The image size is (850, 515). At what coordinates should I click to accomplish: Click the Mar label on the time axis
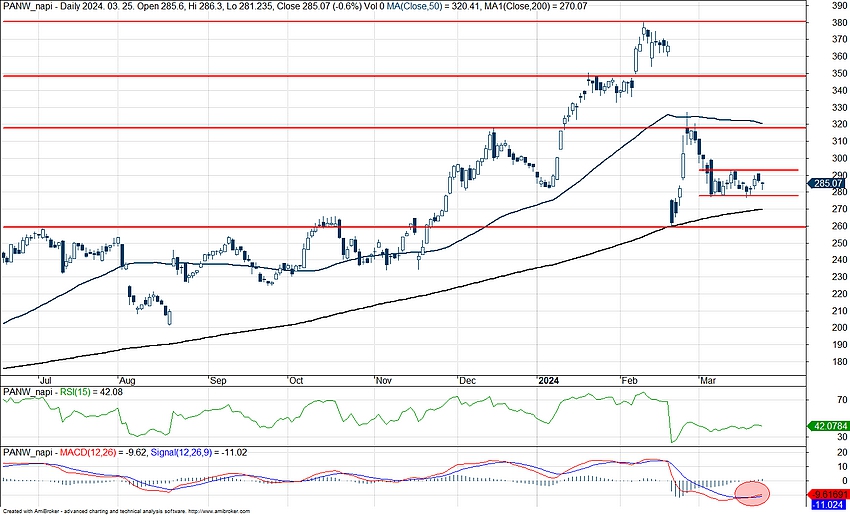tap(708, 380)
